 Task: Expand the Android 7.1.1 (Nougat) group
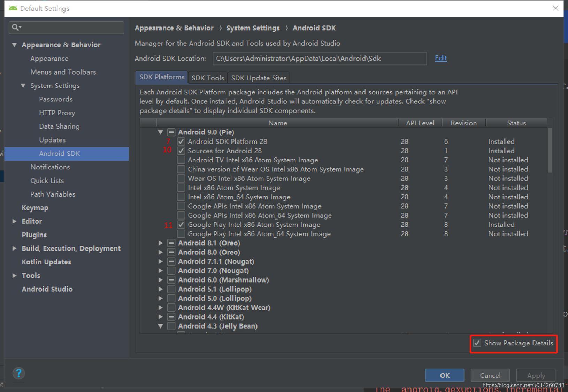(x=160, y=262)
